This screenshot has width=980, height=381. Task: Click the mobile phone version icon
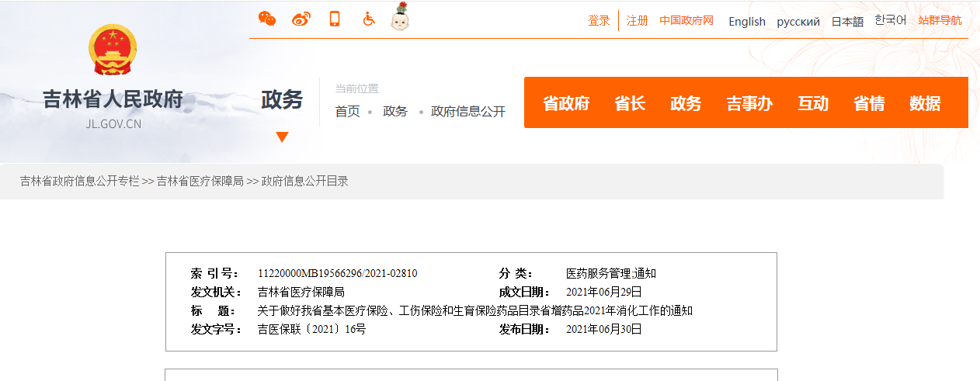pyautogui.click(x=335, y=19)
